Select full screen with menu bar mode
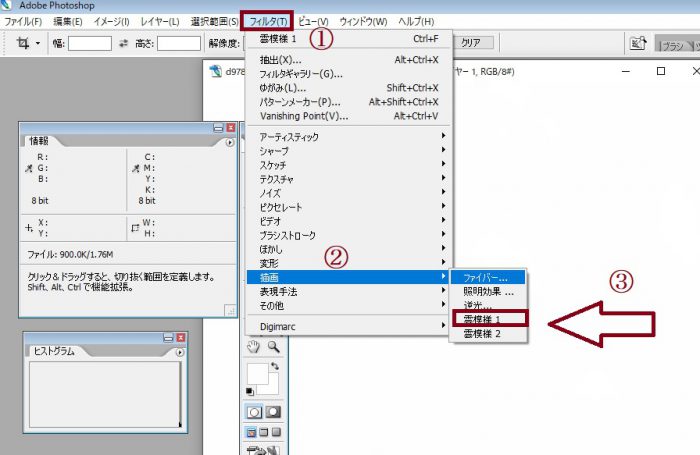This screenshot has width=700, height=455. (x=264, y=432)
